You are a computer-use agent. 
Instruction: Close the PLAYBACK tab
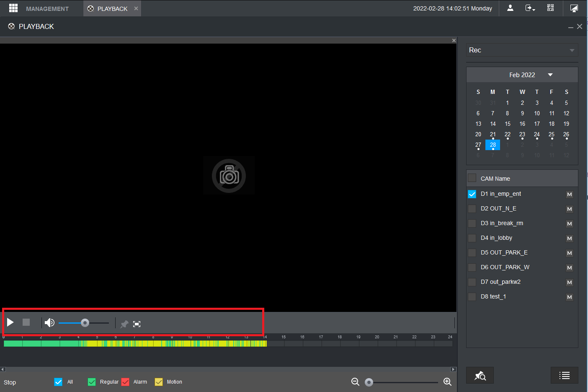click(x=136, y=8)
